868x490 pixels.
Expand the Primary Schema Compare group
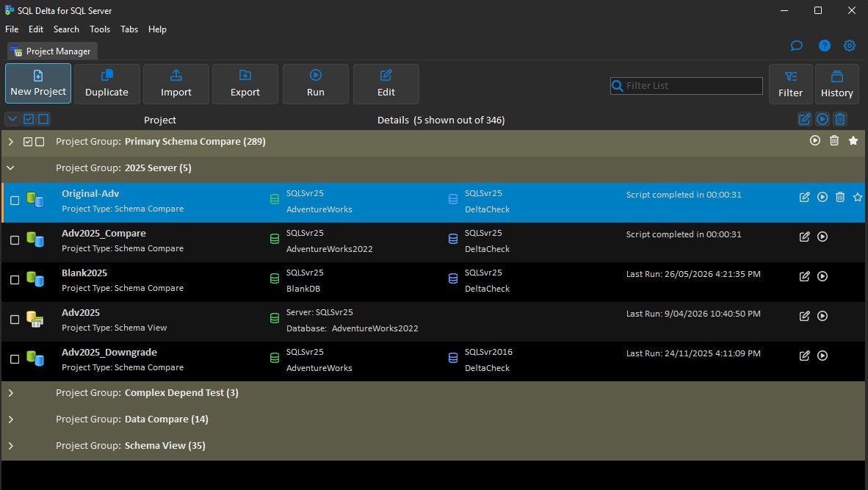[10, 142]
